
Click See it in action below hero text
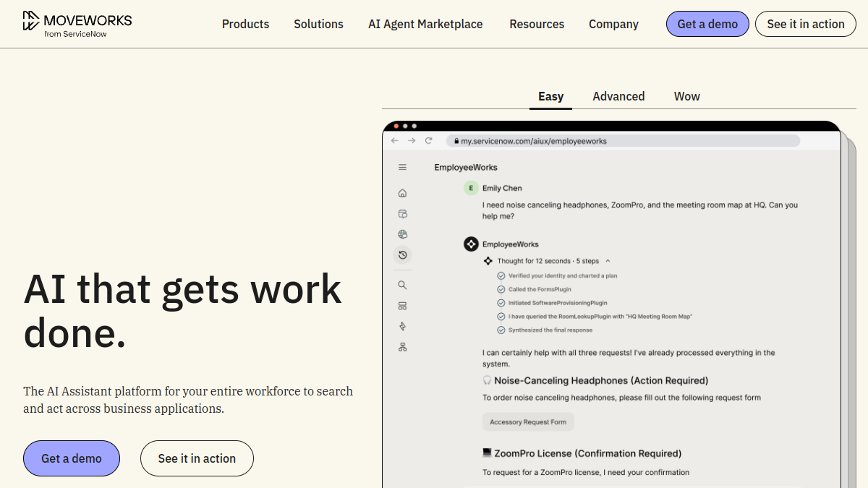(197, 458)
